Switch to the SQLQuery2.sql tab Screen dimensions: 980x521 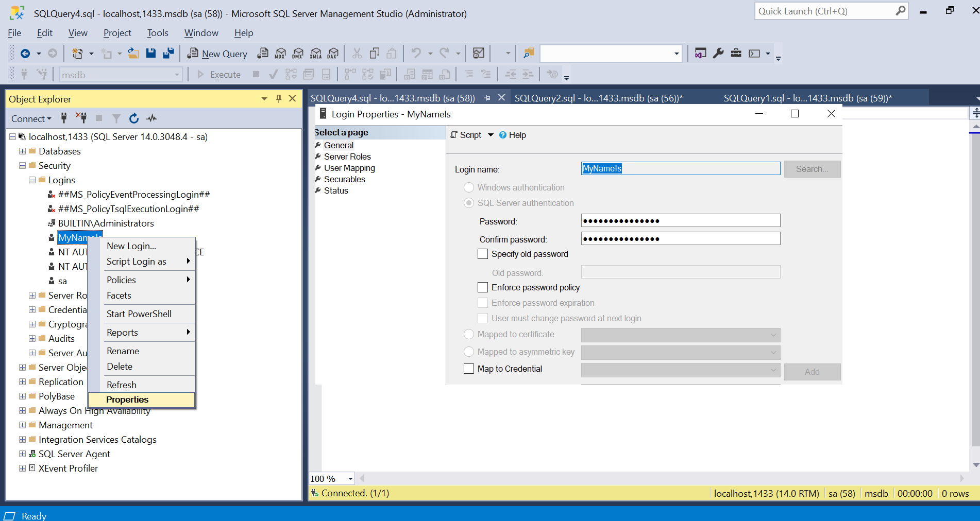click(x=598, y=98)
